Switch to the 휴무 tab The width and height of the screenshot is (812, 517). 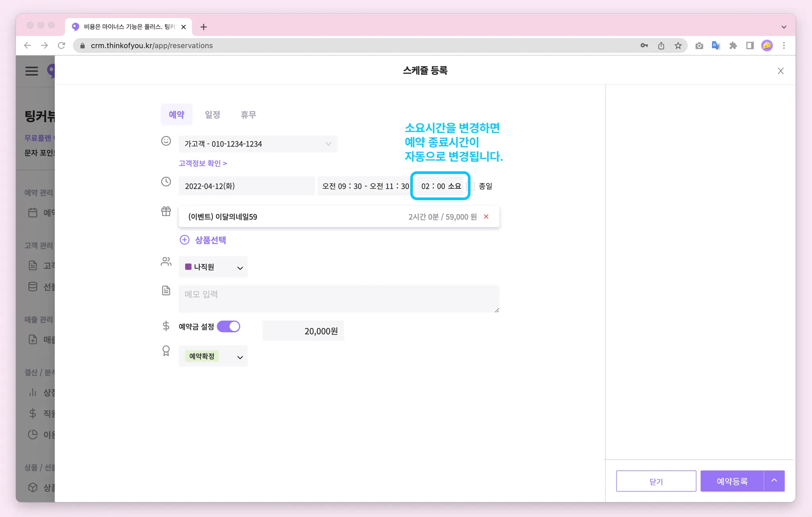248,114
